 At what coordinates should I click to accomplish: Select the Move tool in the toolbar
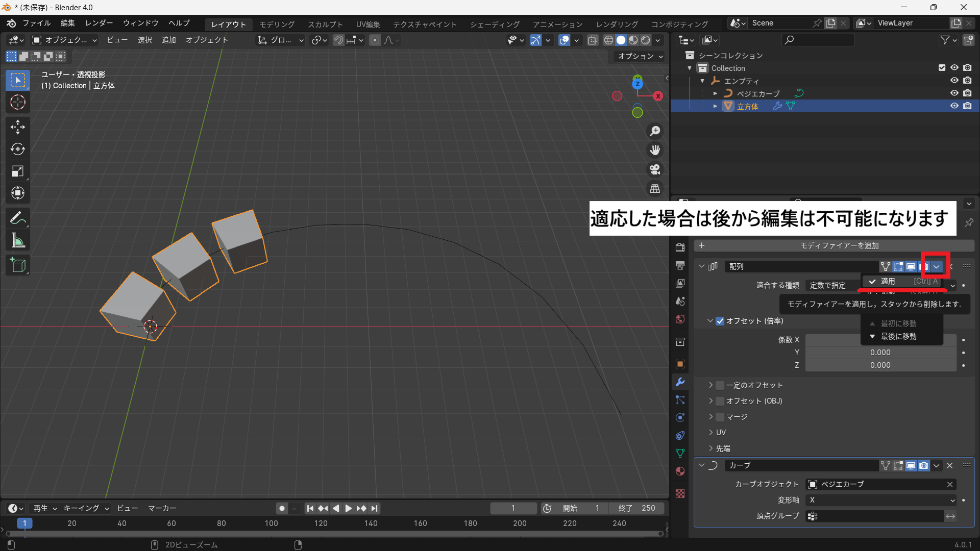(x=18, y=127)
